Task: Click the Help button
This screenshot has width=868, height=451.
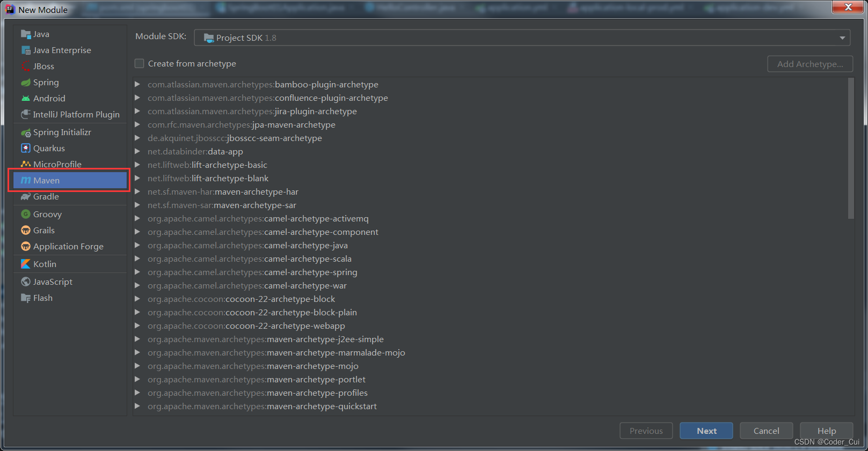Action: [x=827, y=431]
